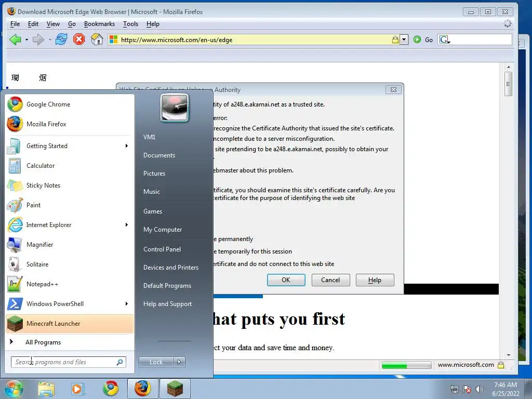Click padlock icon in address bar

click(x=395, y=39)
